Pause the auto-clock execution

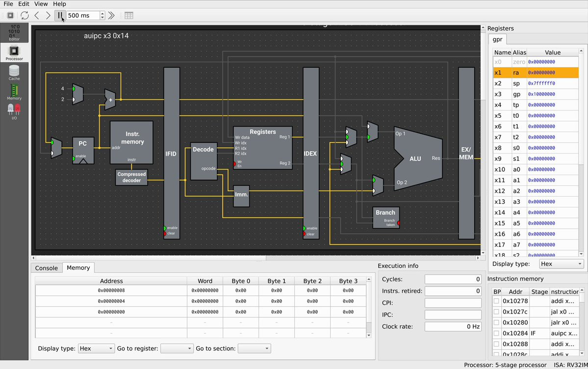[60, 16]
